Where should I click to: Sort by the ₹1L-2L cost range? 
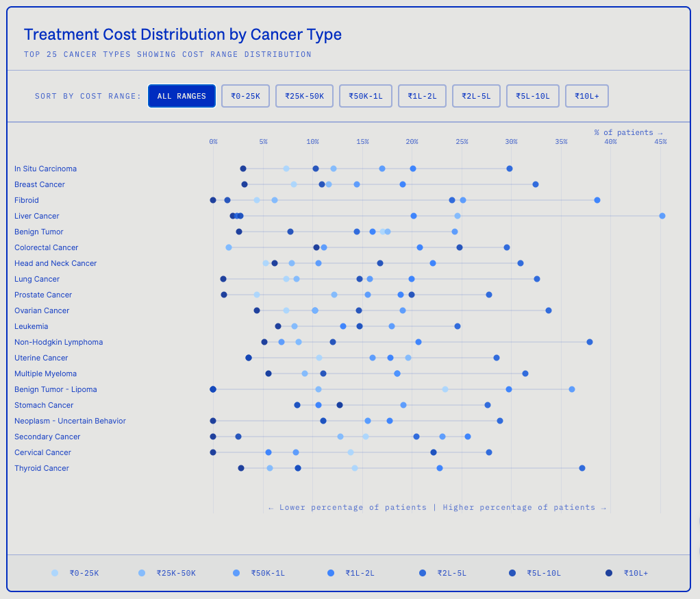(423, 96)
